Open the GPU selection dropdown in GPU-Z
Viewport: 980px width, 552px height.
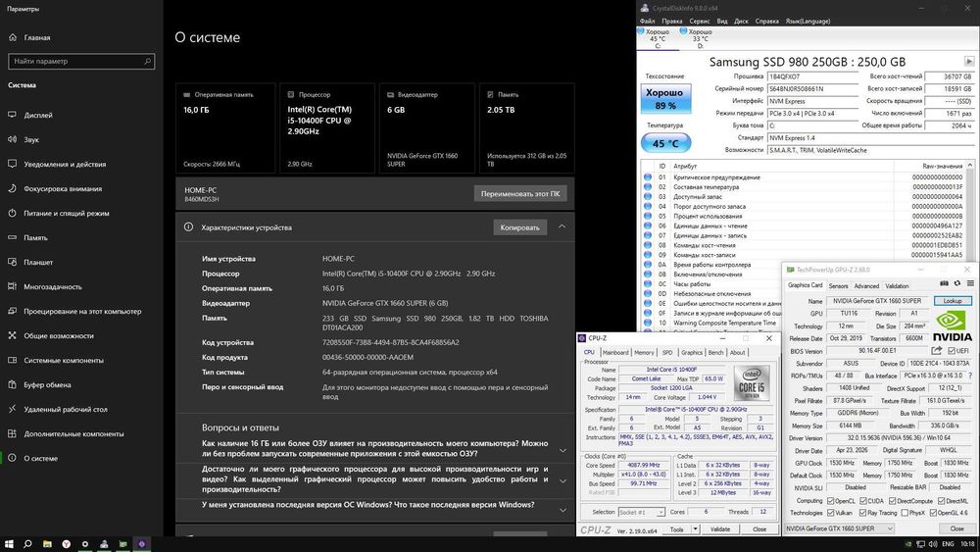(840, 528)
